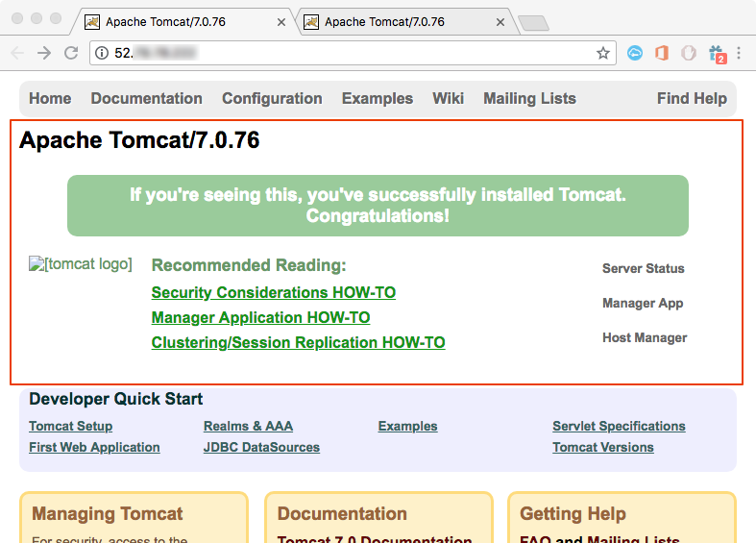Viewport: 756px width, 543px height.
Task: Go forward with the browser forward arrow
Action: pos(44,53)
